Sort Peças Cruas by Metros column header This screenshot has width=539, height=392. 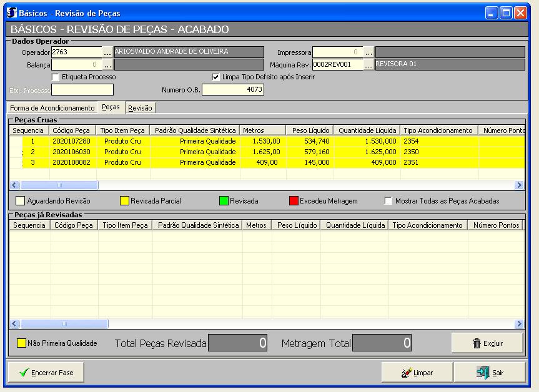click(262, 130)
